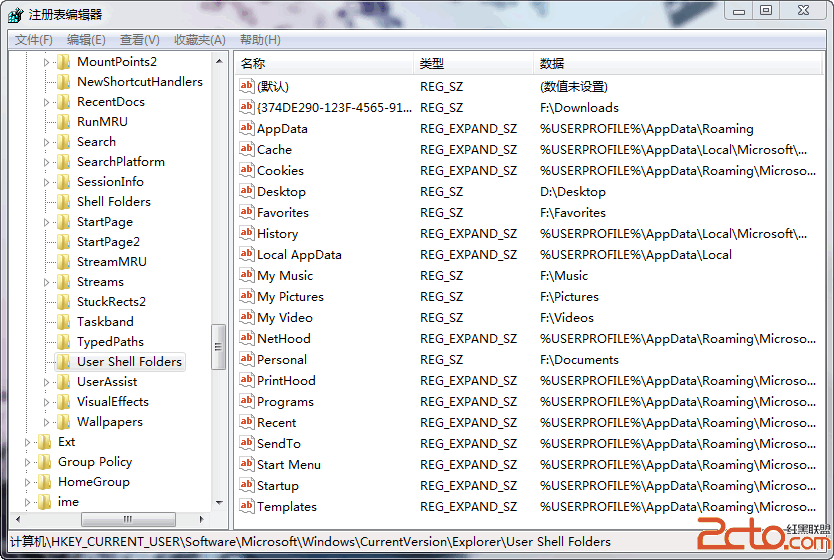
Task: Open the 查看(V) menu
Action: [x=139, y=40]
